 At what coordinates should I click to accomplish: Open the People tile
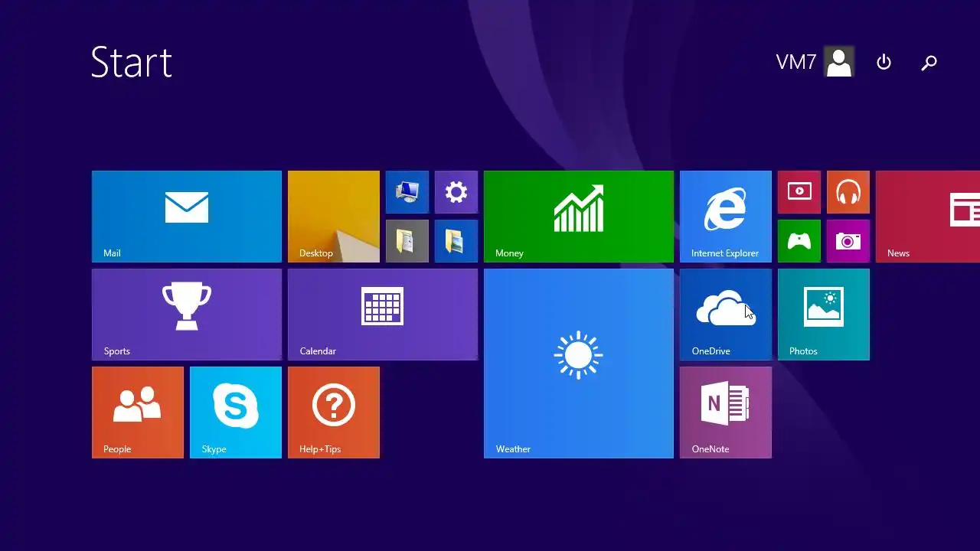138,412
